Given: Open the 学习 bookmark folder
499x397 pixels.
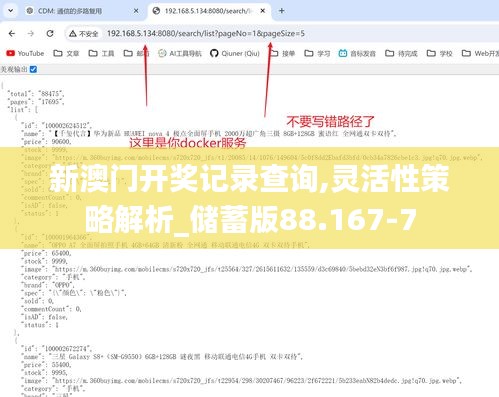Looking at the screenshot, I should click(317, 53).
